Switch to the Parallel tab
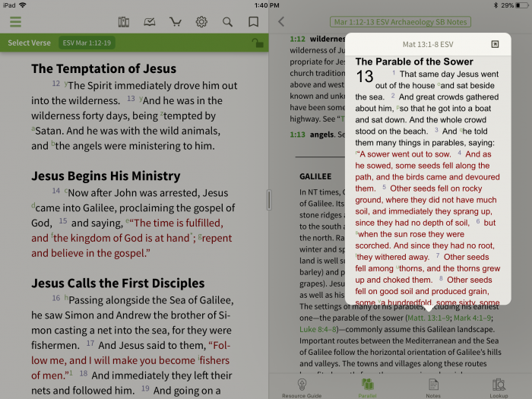532x399 pixels. point(367,388)
